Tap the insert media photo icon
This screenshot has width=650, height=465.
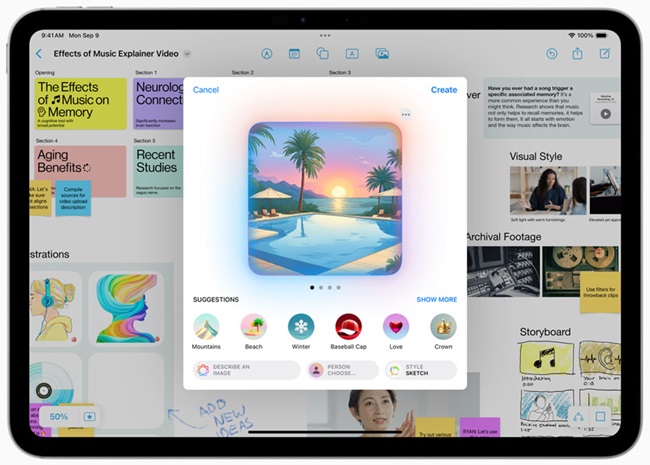(381, 54)
